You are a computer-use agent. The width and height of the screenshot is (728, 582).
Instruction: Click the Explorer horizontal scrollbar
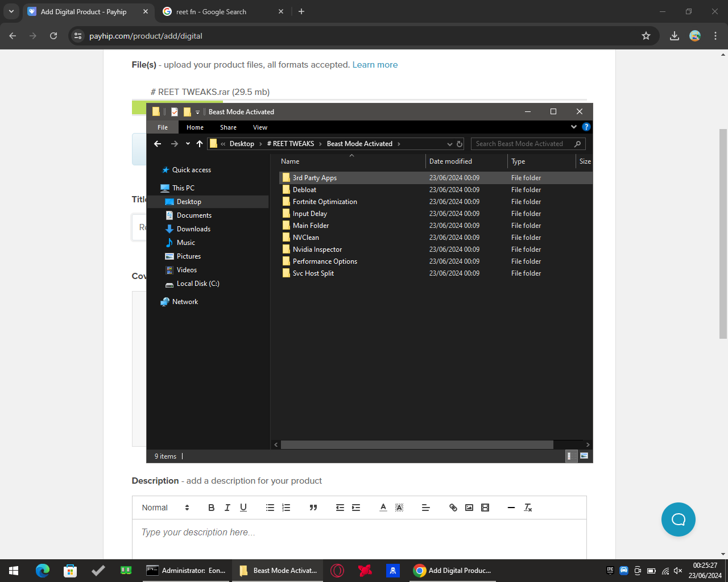[x=417, y=444]
